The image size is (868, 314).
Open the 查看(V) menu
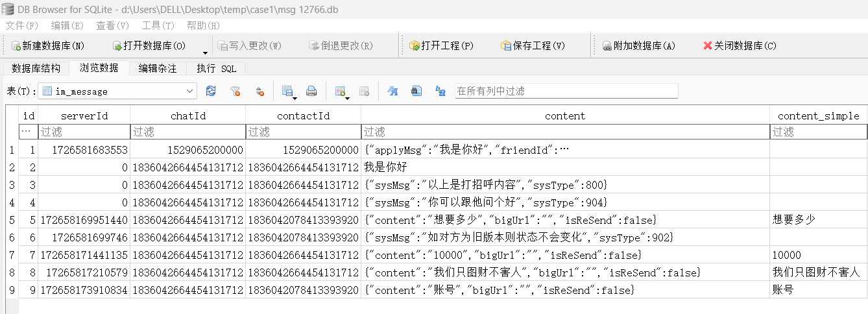click(113, 25)
